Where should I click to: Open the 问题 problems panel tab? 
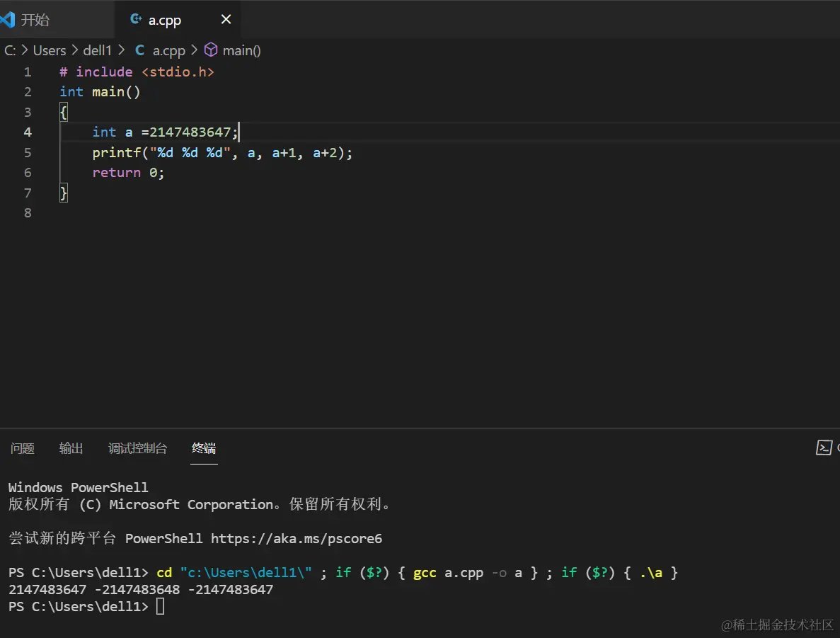[x=23, y=448]
